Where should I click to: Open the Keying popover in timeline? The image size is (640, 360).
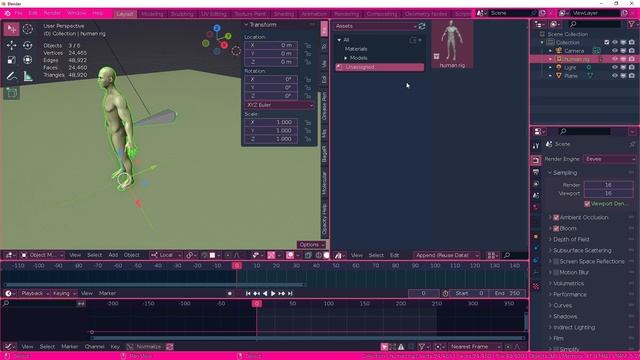click(x=64, y=293)
